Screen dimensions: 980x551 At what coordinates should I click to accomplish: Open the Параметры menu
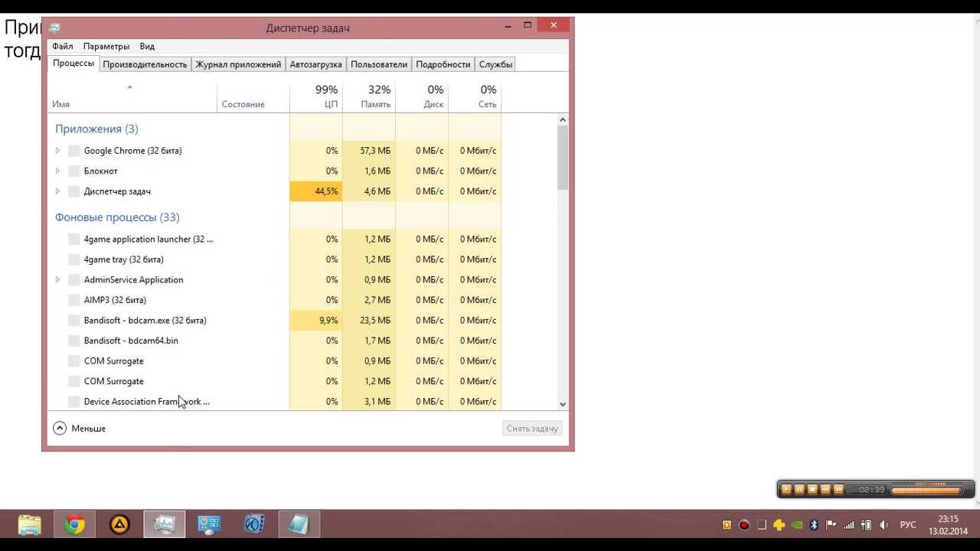[x=106, y=46]
